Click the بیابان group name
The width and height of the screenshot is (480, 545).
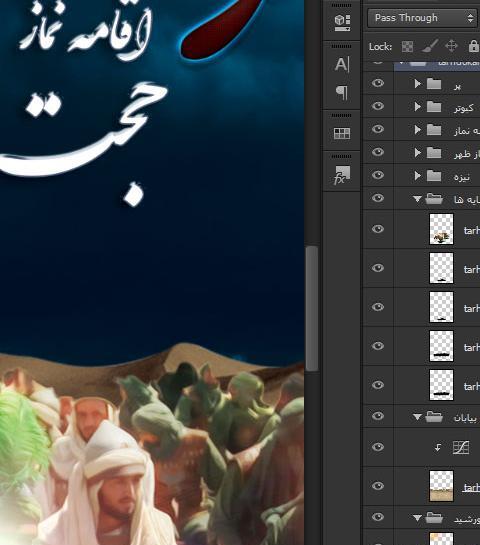click(465, 418)
